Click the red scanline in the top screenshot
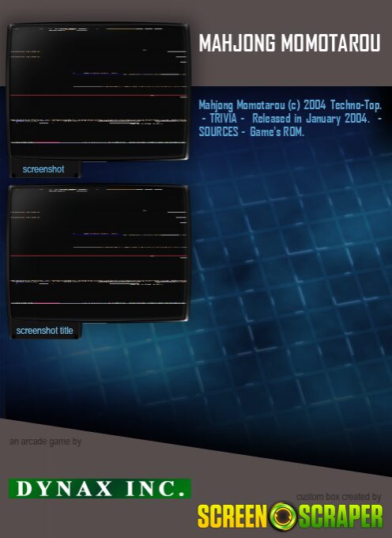The width and height of the screenshot is (392, 538). 98,95
